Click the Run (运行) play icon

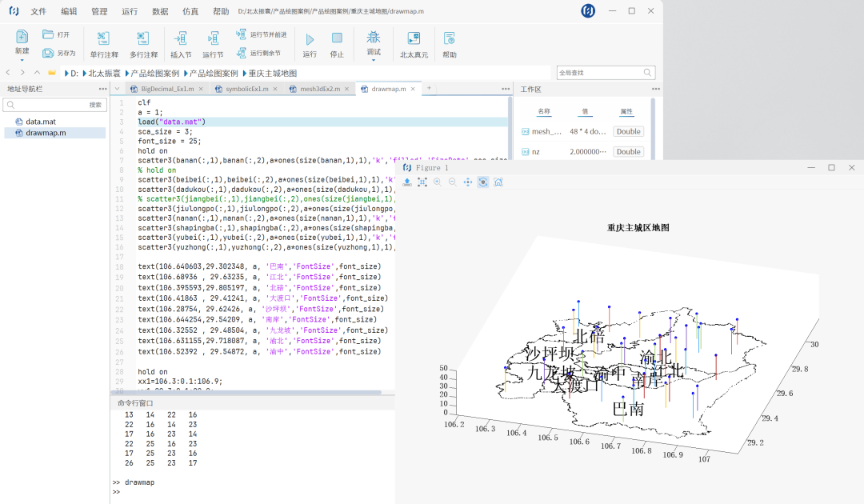(x=310, y=38)
